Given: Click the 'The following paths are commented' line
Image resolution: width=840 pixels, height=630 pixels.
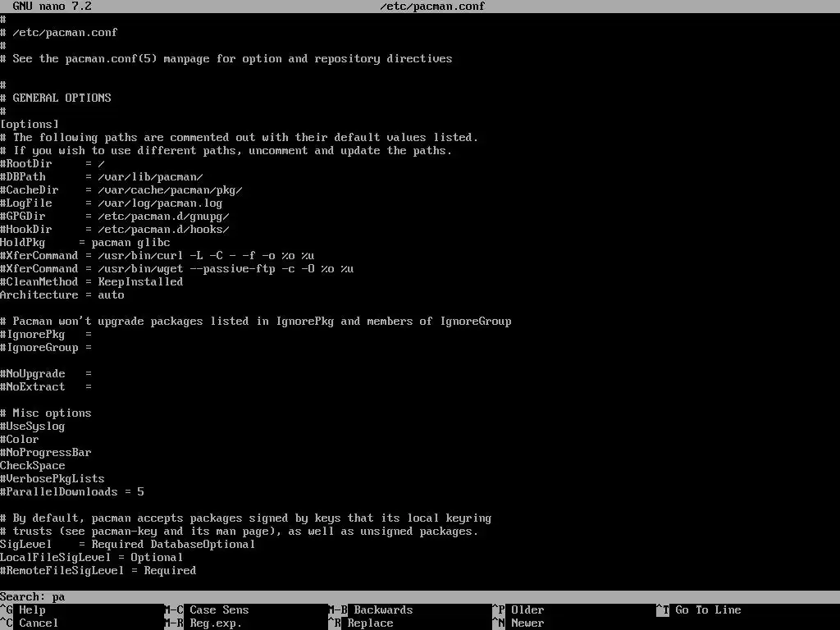Looking at the screenshot, I should [240, 138].
